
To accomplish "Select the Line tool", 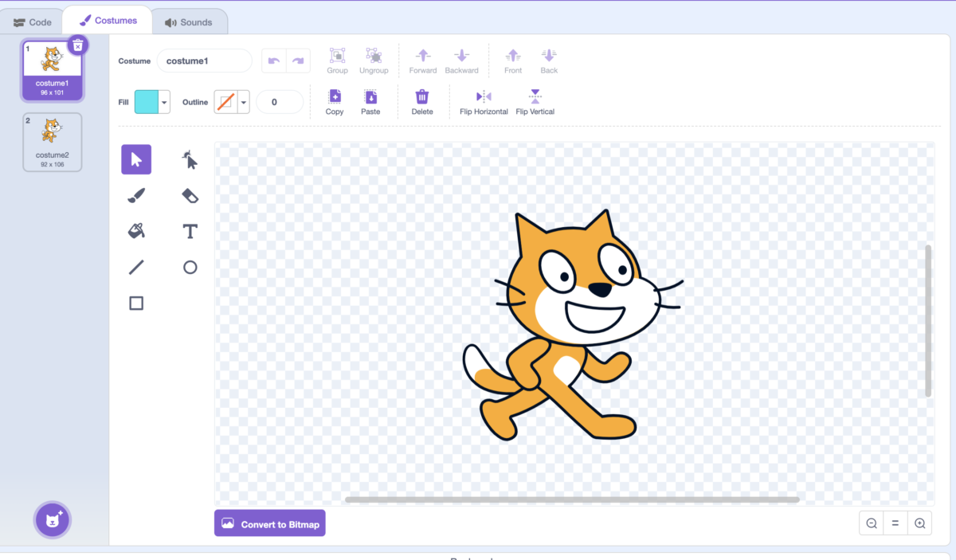I will pos(136,267).
